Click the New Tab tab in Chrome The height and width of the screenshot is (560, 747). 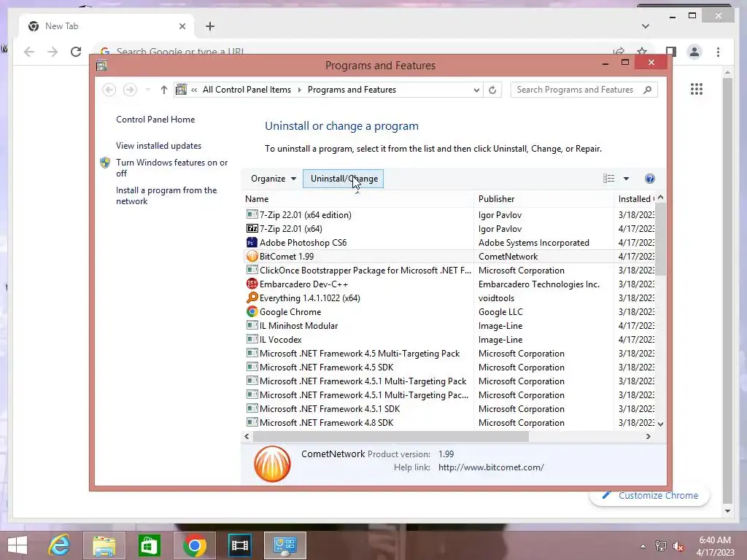(107, 26)
